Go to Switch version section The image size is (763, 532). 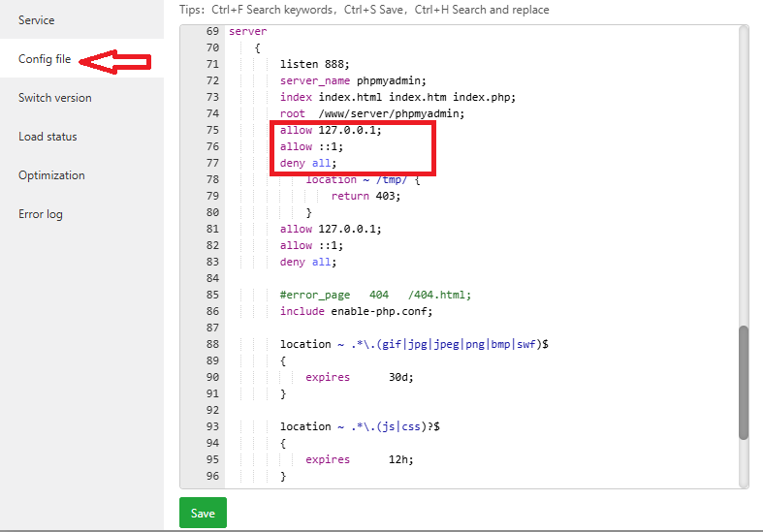pos(54,98)
